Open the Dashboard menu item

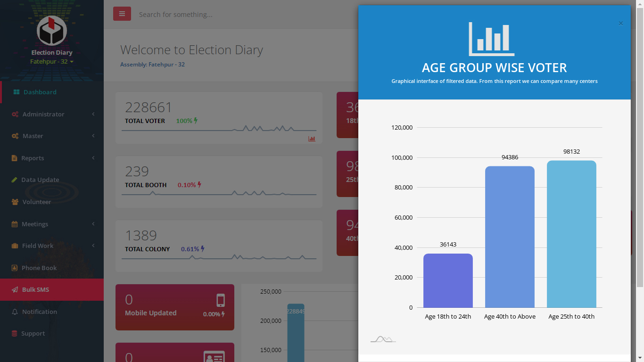(x=40, y=92)
